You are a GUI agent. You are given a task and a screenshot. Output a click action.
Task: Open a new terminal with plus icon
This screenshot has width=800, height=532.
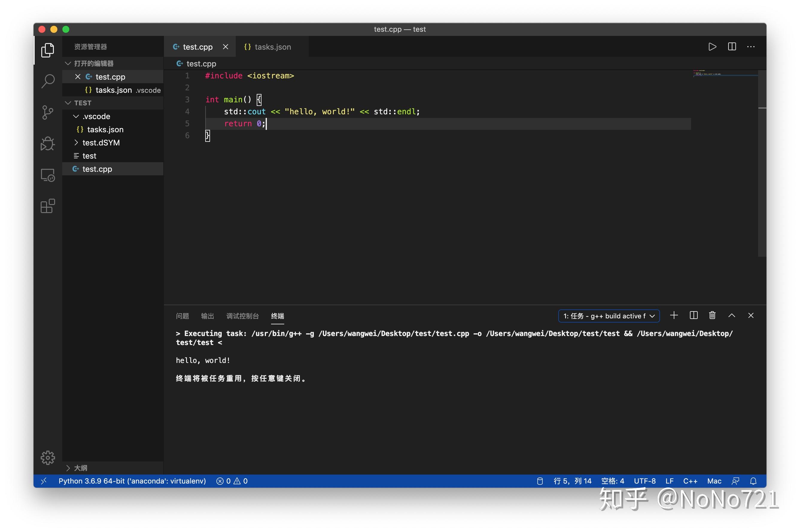click(674, 316)
